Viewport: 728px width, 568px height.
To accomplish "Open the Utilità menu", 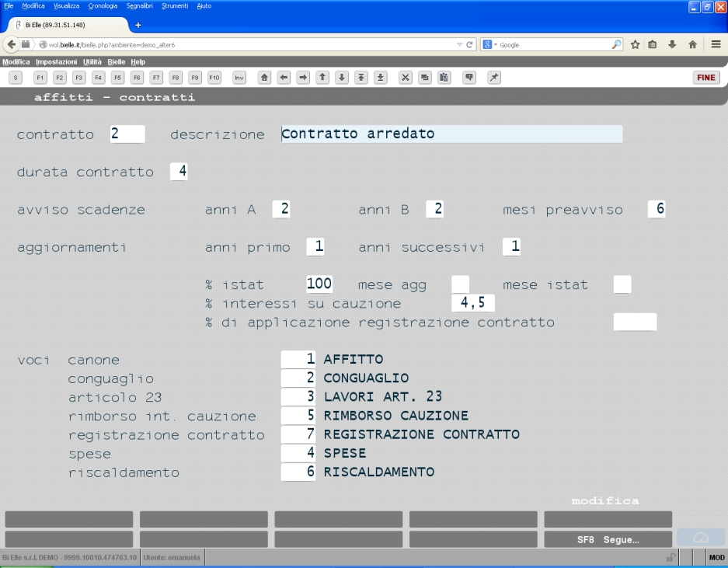I will click(x=92, y=61).
